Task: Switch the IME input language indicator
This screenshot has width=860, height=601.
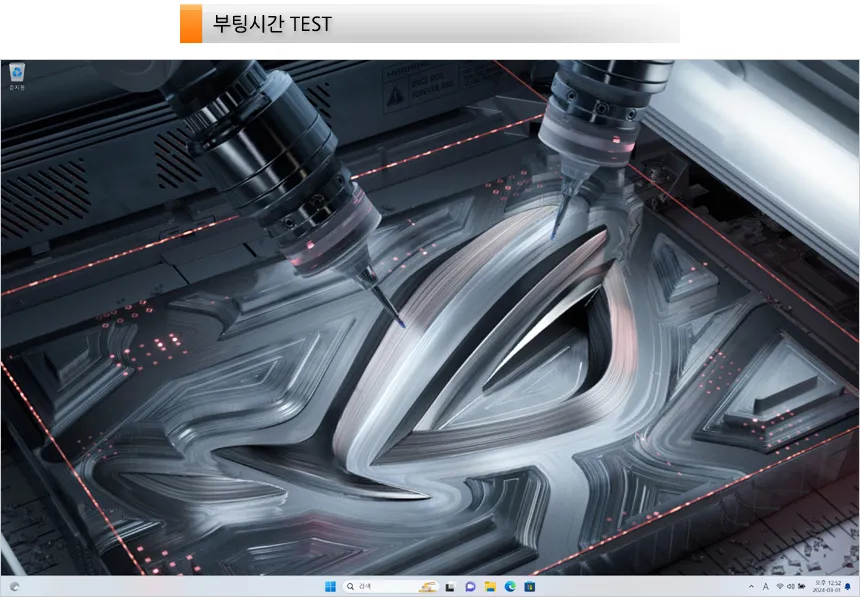Action: 766,587
